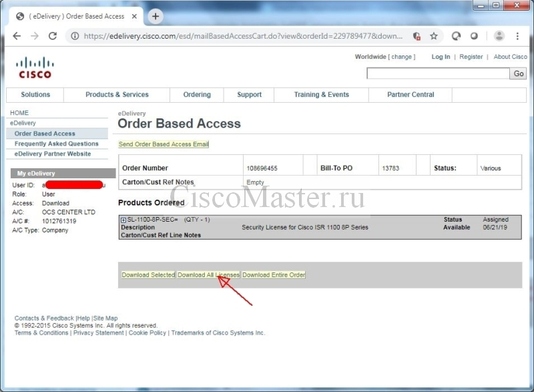Click the first round extension icon
534x392 pixels.
tap(456, 36)
